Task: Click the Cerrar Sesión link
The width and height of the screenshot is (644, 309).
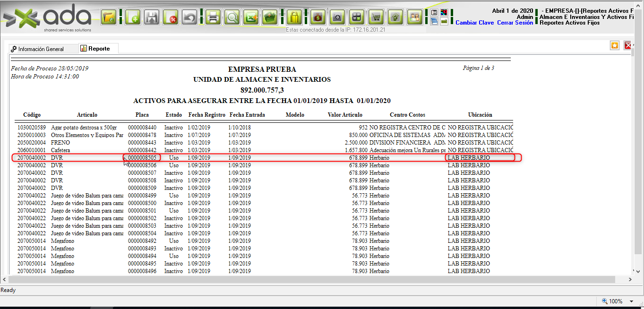Action: [x=515, y=23]
